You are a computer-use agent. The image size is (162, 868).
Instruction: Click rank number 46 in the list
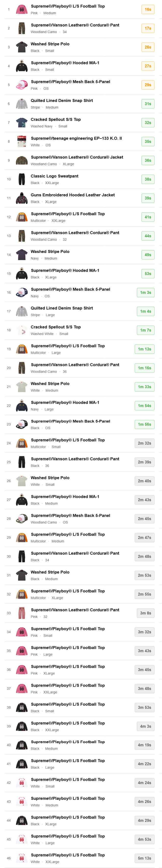pos(9,858)
